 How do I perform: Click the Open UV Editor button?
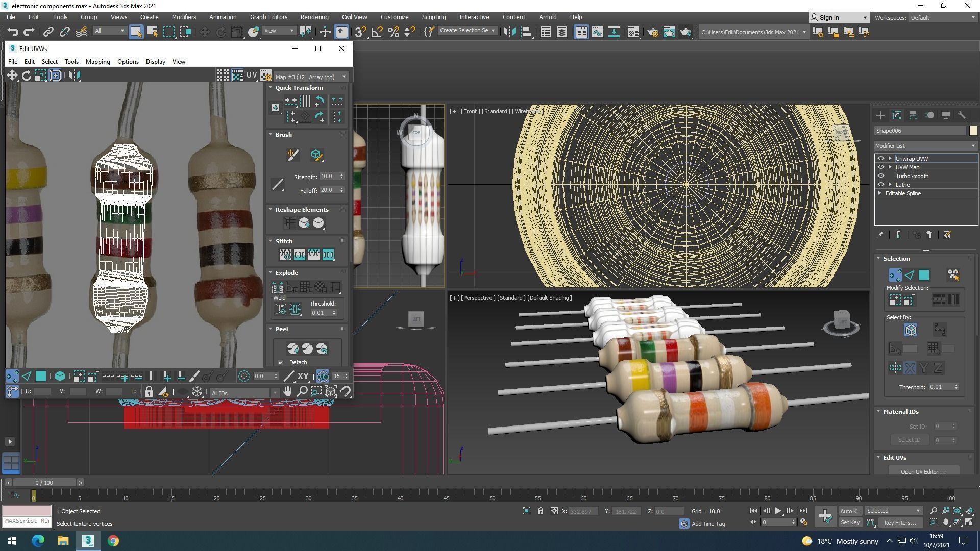[x=923, y=471]
